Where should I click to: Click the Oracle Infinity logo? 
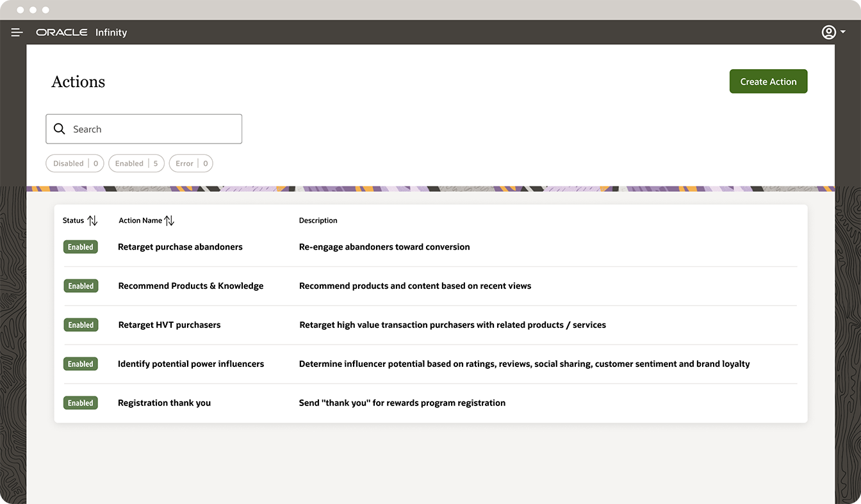tap(81, 33)
